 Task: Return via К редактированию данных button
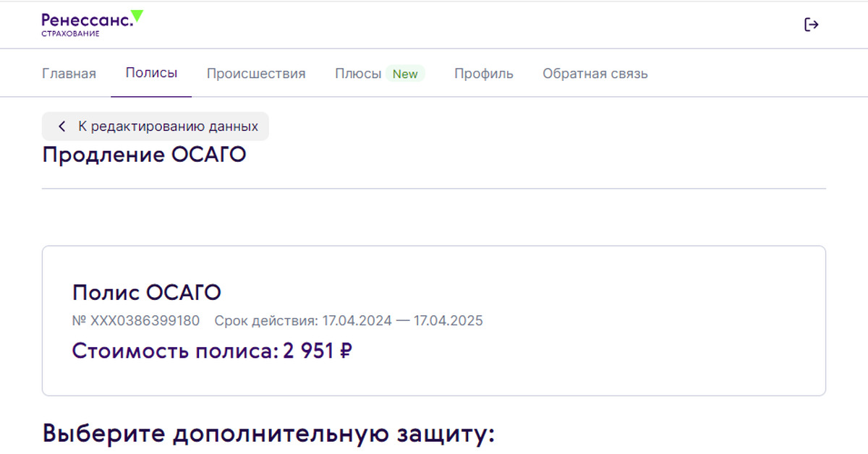pyautogui.click(x=156, y=127)
